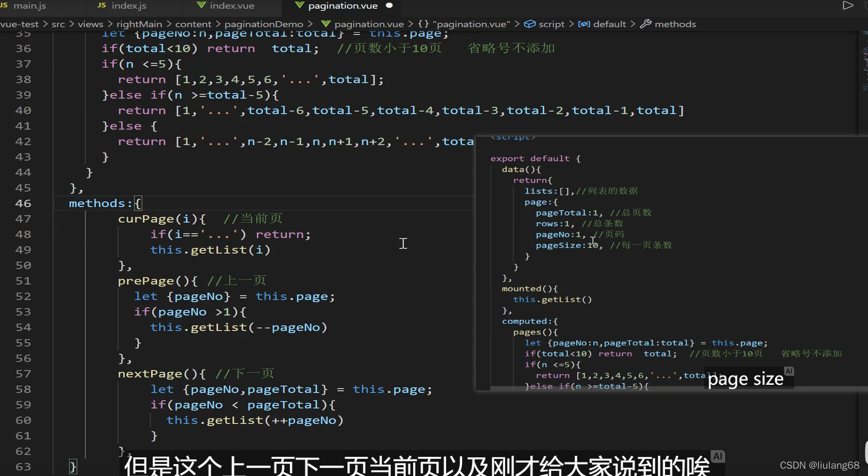The image size is (868, 476).
Task: Select the index.vue tab
Action: [231, 6]
